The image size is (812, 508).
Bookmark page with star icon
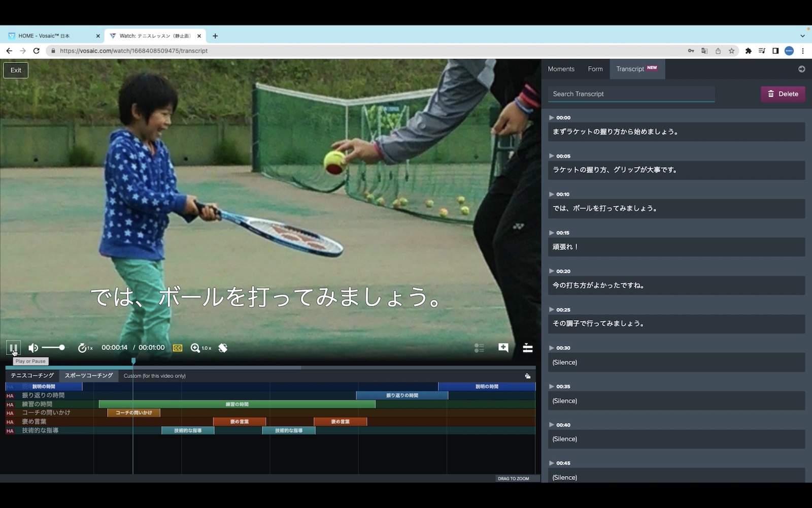pos(731,51)
